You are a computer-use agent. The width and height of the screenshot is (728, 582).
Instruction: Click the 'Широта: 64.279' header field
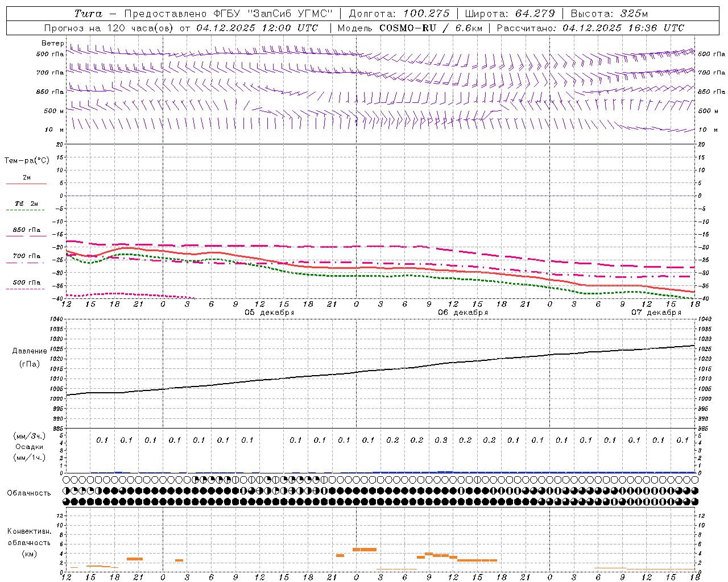pos(510,14)
